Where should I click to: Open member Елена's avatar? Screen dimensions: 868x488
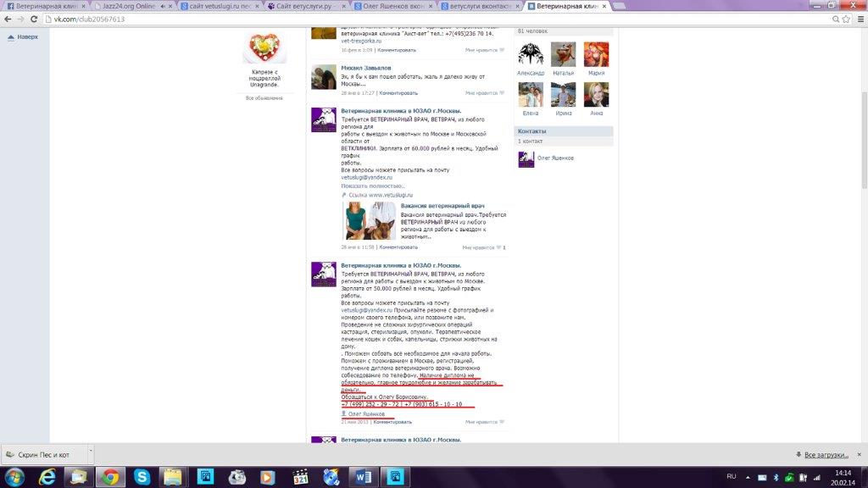(531, 95)
